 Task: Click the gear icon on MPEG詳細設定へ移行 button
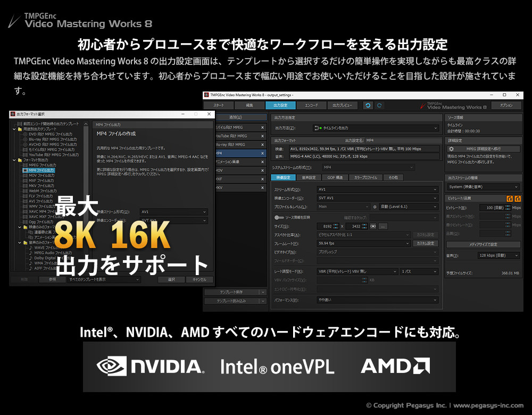[451, 148]
